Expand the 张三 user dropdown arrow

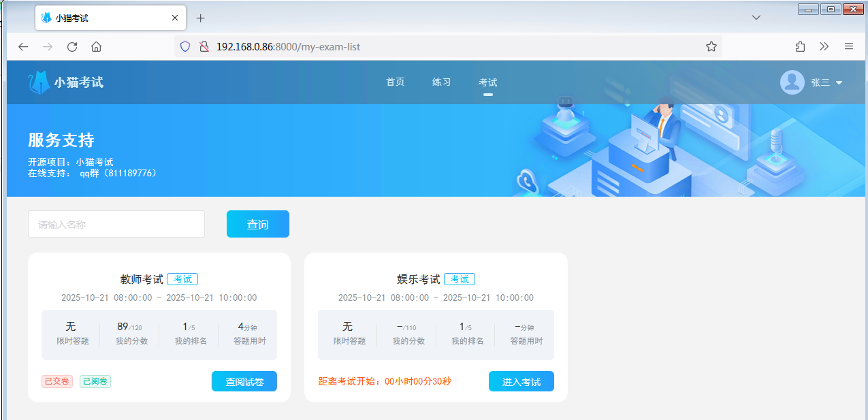coord(839,83)
